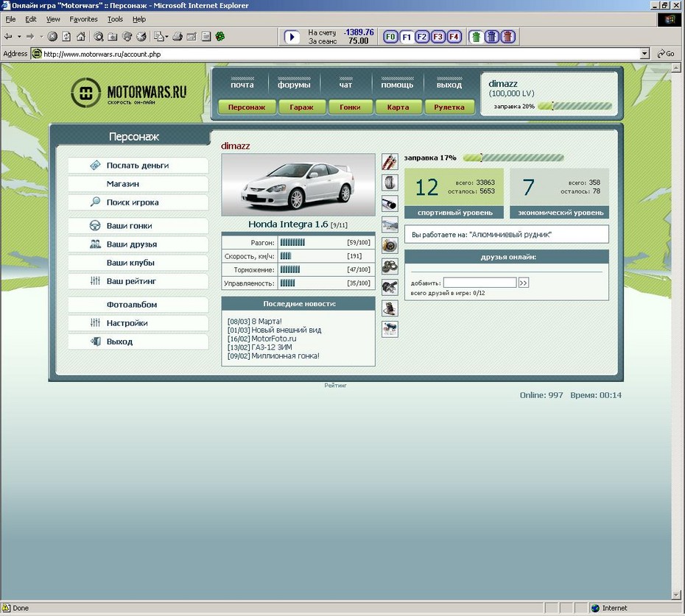Select the F4 toolbar button
The image size is (685, 616).
(x=454, y=37)
